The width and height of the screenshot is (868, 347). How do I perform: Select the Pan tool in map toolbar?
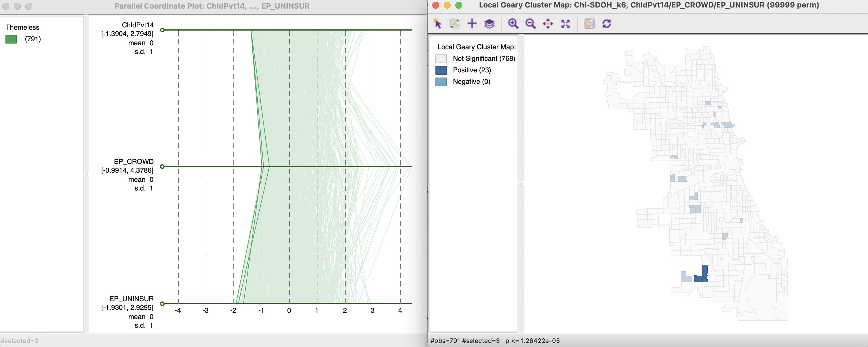(x=548, y=24)
